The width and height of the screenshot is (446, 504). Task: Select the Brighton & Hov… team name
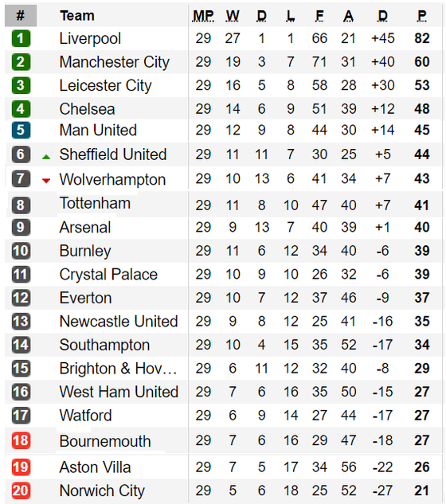point(118,369)
